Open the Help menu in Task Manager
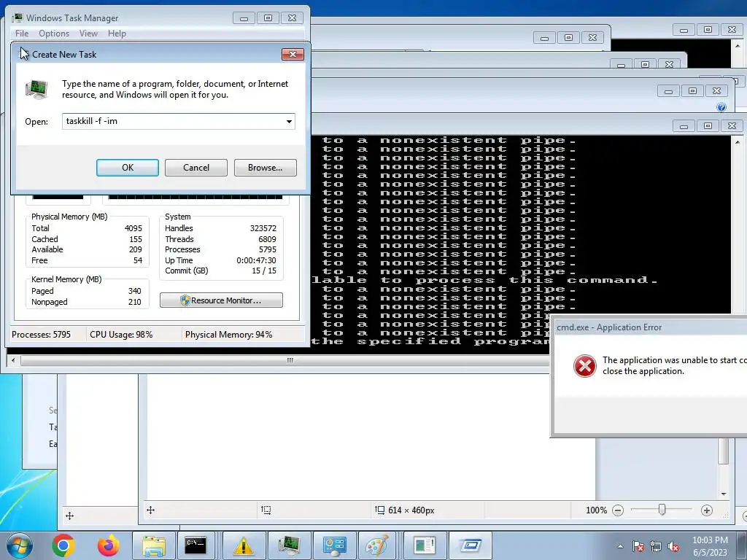Viewport: 747px width, 560px height. point(117,34)
